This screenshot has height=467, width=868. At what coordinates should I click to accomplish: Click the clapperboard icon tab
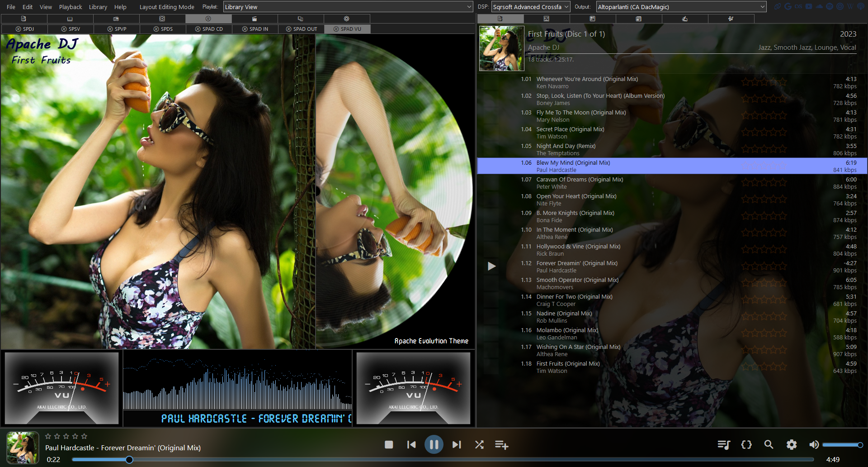point(254,19)
